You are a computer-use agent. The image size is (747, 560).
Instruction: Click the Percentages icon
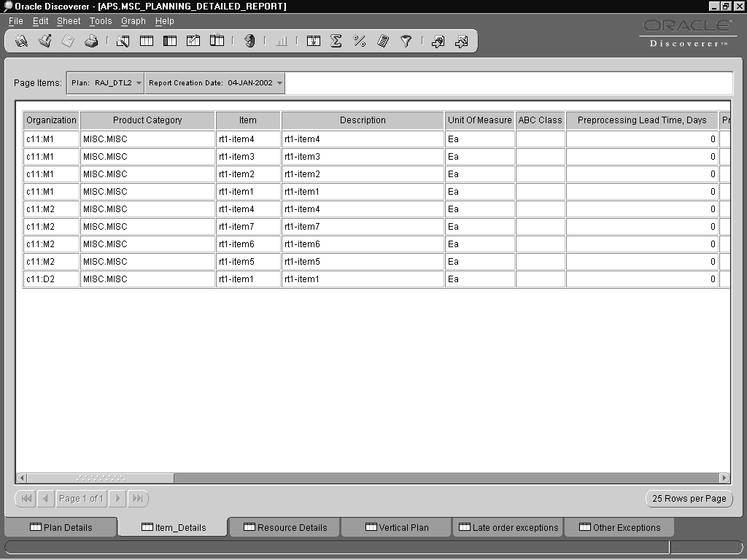(359, 42)
